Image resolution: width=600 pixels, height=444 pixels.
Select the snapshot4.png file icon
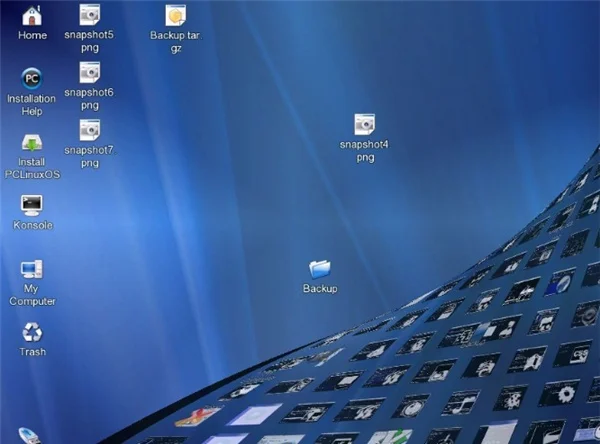365,124
